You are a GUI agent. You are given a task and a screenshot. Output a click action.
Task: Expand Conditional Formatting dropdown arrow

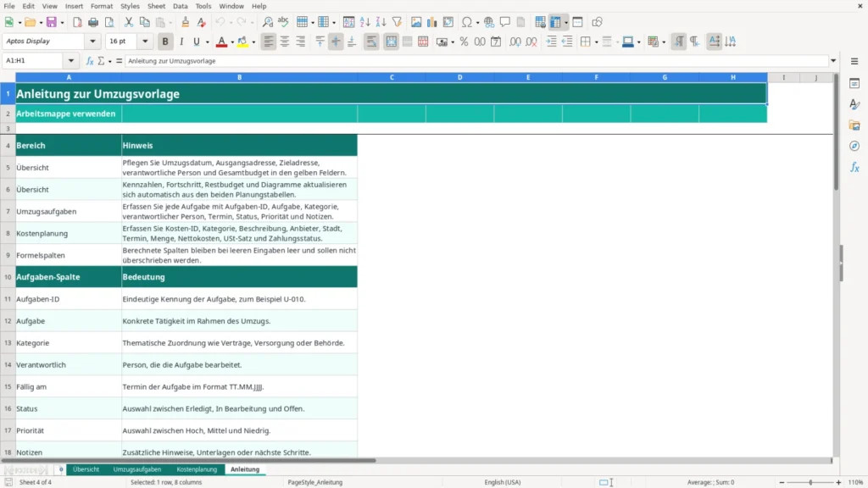pos(664,42)
